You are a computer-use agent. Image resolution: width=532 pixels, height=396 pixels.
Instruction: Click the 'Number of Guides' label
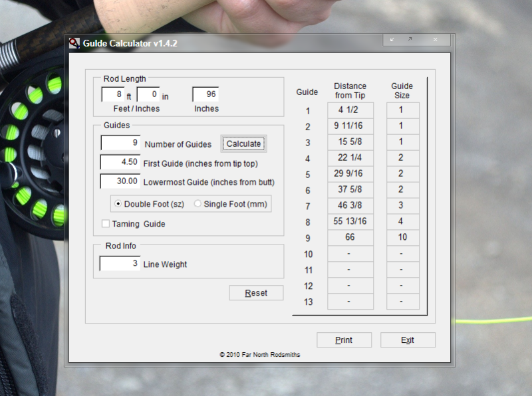(178, 144)
